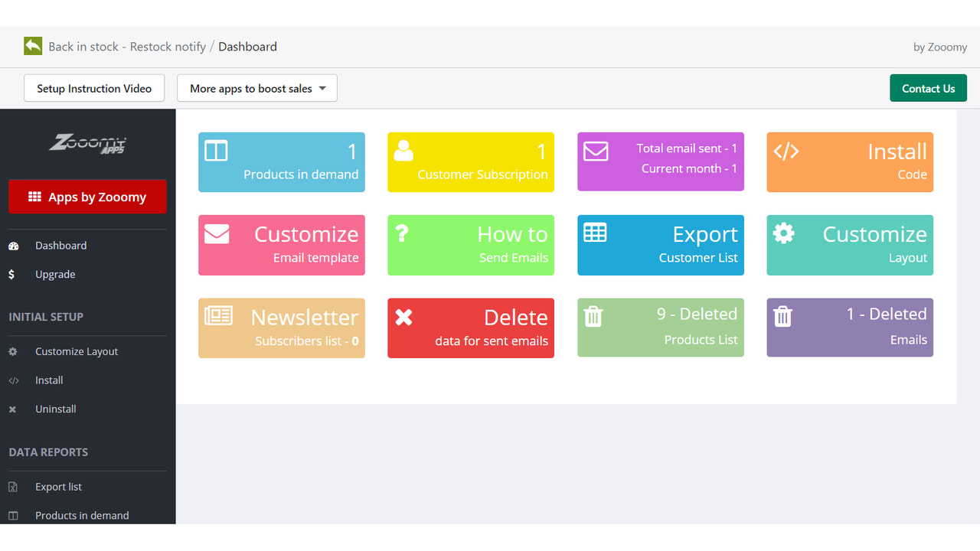The height and width of the screenshot is (551, 980).
Task: Open Apps by Zooomy
Action: click(87, 197)
